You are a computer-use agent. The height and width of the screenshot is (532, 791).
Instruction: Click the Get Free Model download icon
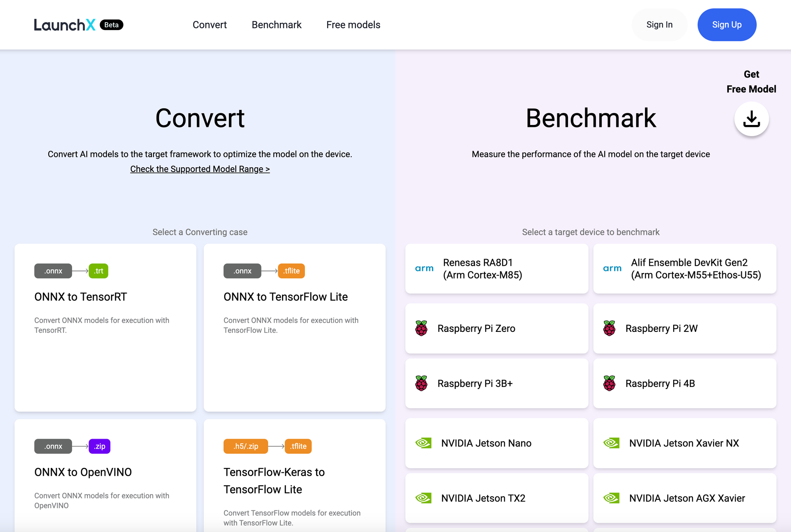point(751,119)
